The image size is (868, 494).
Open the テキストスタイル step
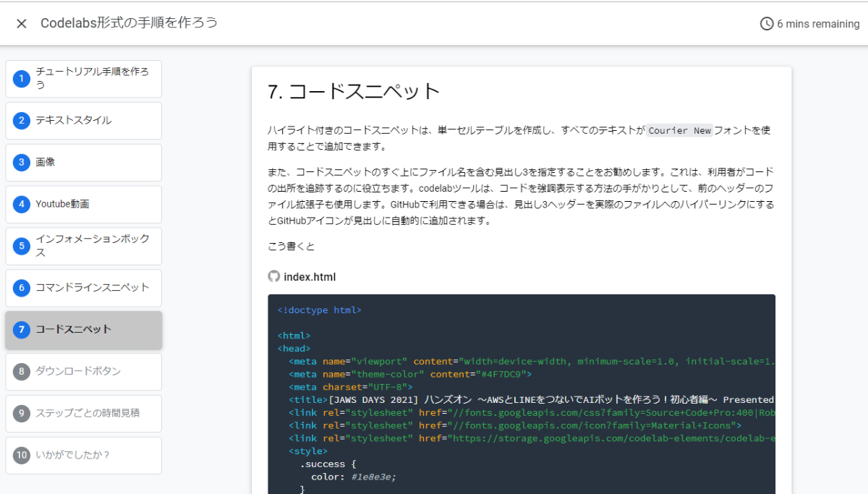84,121
